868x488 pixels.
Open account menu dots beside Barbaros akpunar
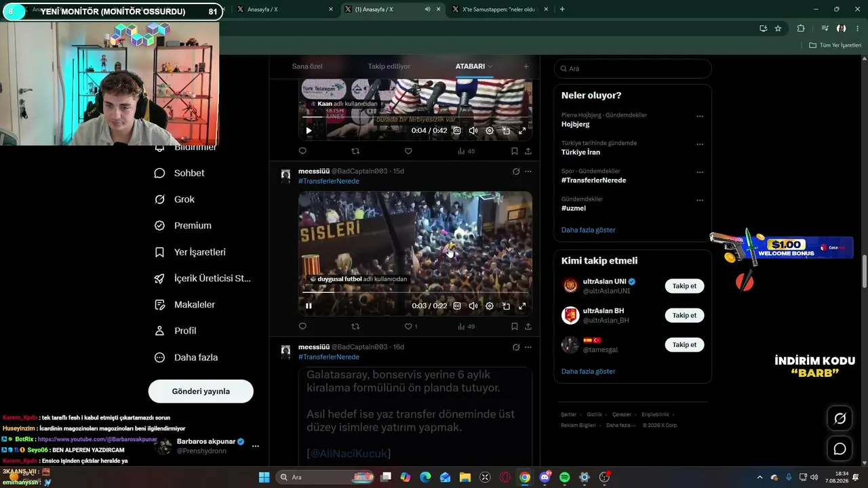[x=256, y=446]
